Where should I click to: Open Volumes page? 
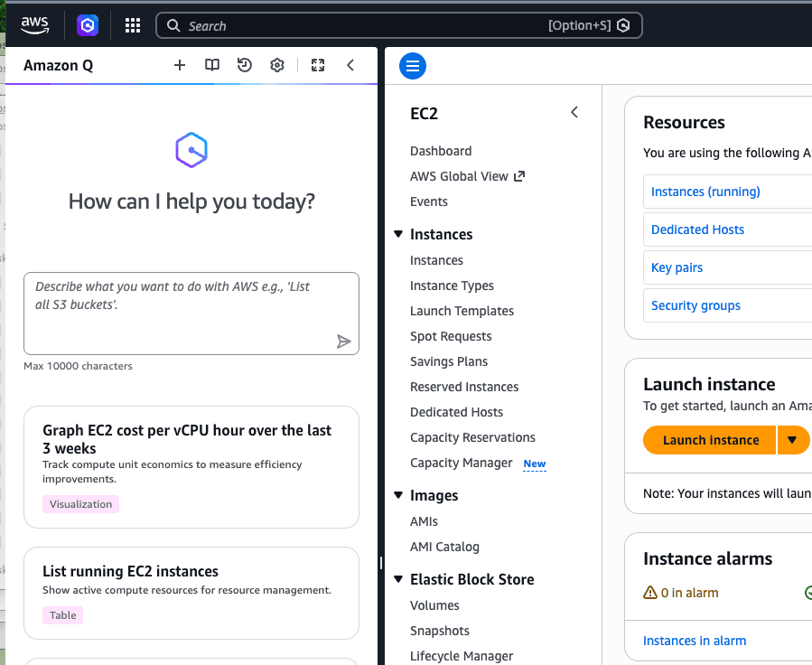[x=434, y=605]
